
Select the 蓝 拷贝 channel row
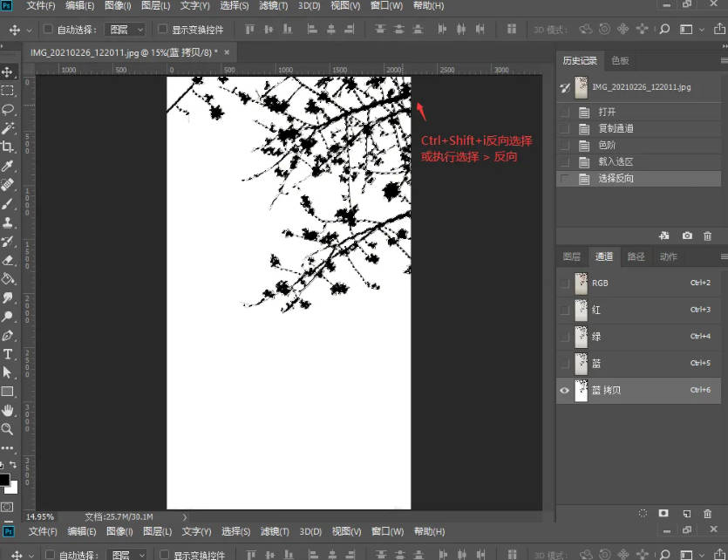pos(639,391)
